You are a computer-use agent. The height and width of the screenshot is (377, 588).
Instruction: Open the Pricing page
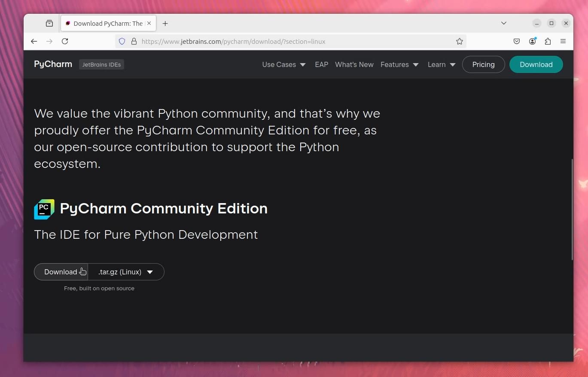pos(483,64)
